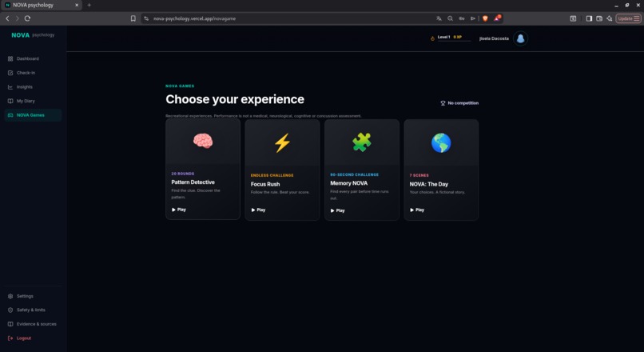Click the NOVA: The Day title
644x352 pixels.
(x=429, y=184)
